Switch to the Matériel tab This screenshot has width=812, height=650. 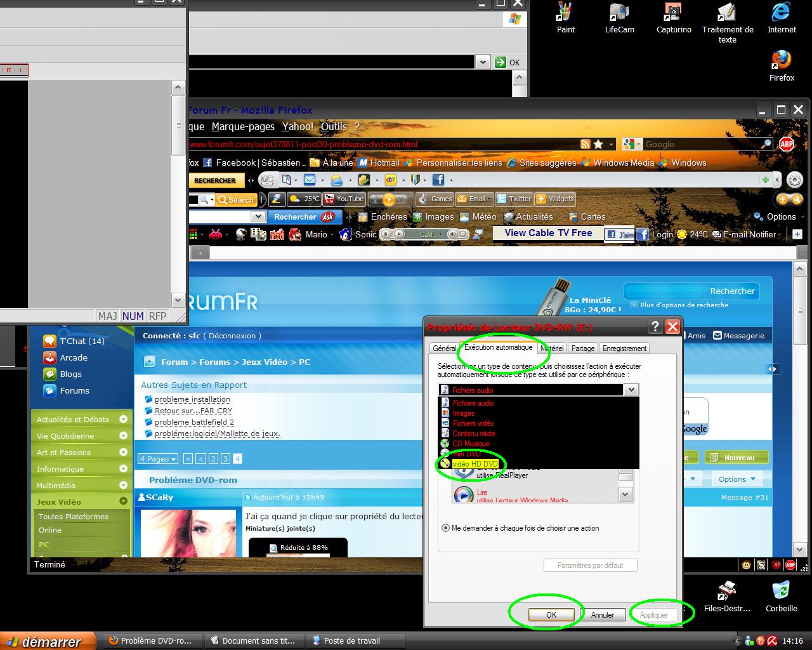[552, 348]
